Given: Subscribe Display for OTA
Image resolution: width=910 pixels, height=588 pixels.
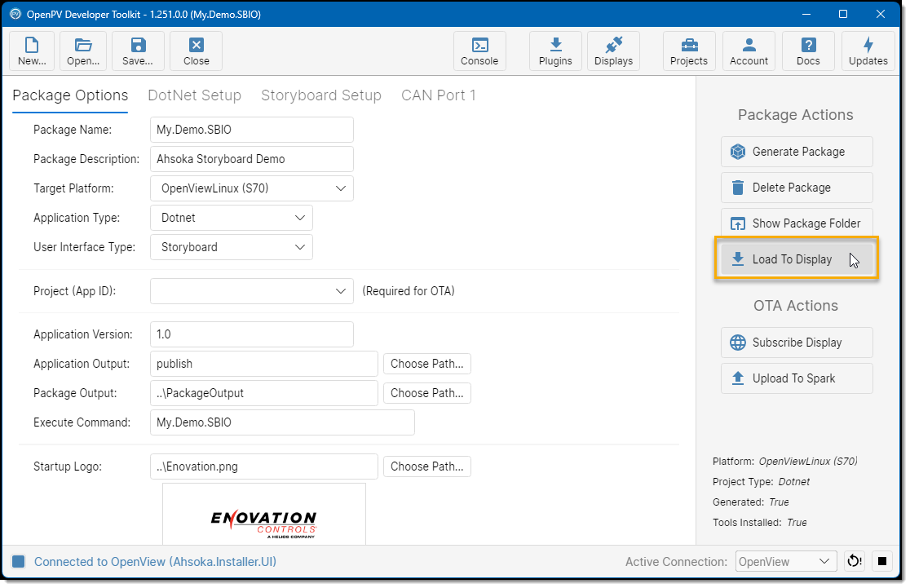Looking at the screenshot, I should coord(797,343).
